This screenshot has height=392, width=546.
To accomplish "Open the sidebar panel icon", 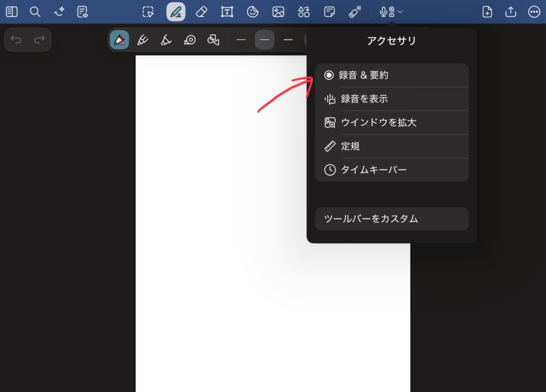I will [x=12, y=12].
